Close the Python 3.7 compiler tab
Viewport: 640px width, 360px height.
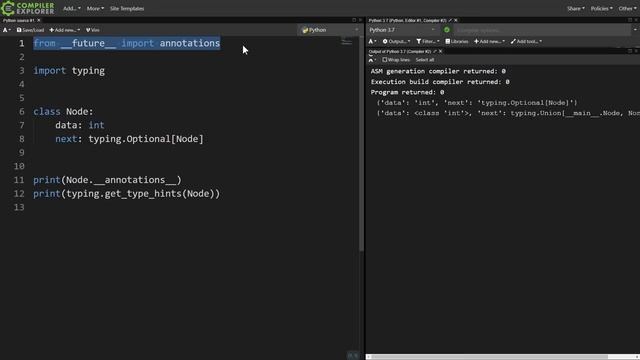tap(456, 20)
